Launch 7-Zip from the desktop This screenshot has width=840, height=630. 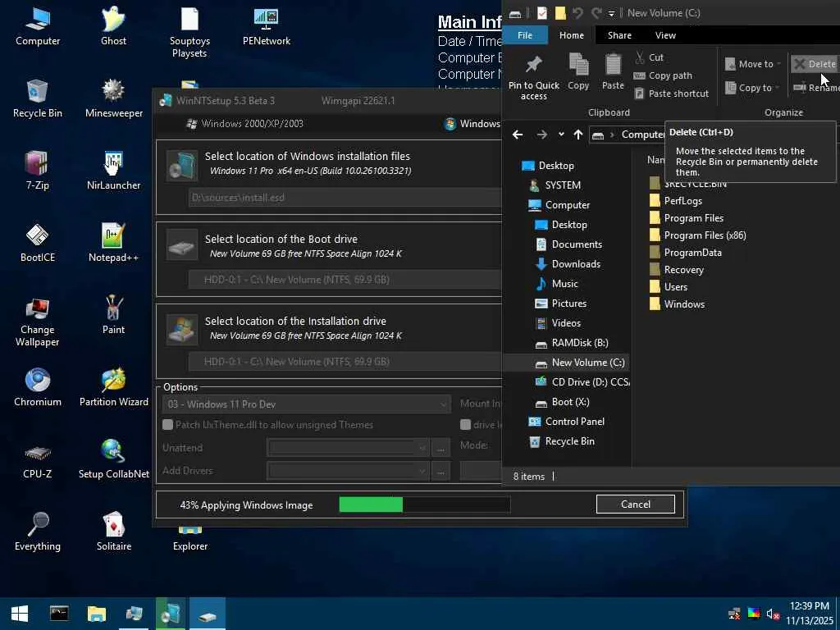(38, 171)
